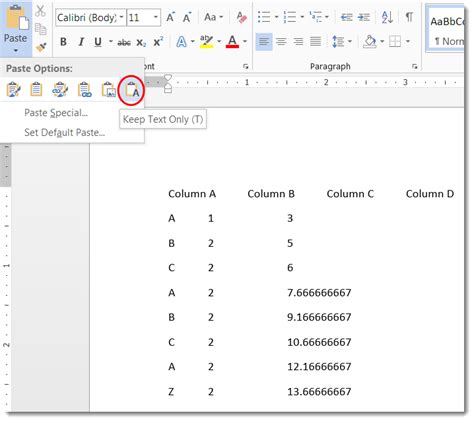Open the font name dropdown
The image size is (474, 421).
[x=121, y=17]
